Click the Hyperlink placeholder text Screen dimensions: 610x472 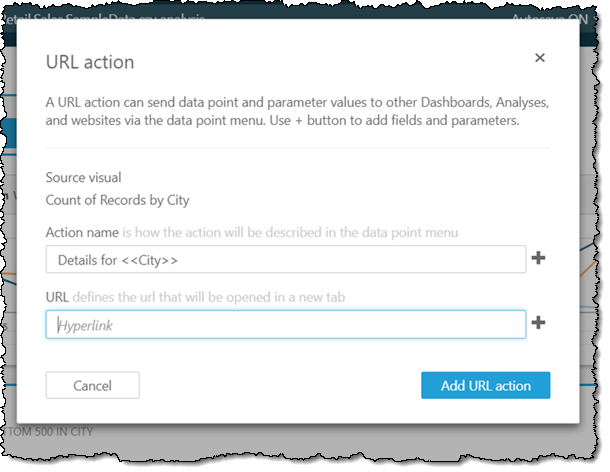pyautogui.click(x=83, y=325)
